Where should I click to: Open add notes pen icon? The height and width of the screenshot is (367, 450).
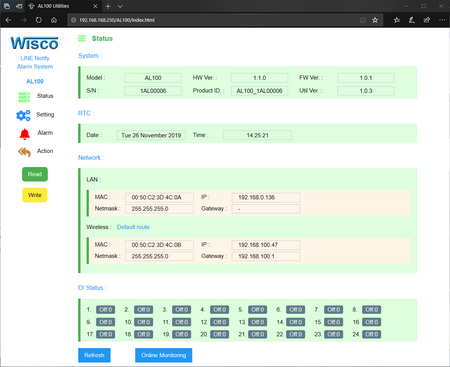(412, 20)
